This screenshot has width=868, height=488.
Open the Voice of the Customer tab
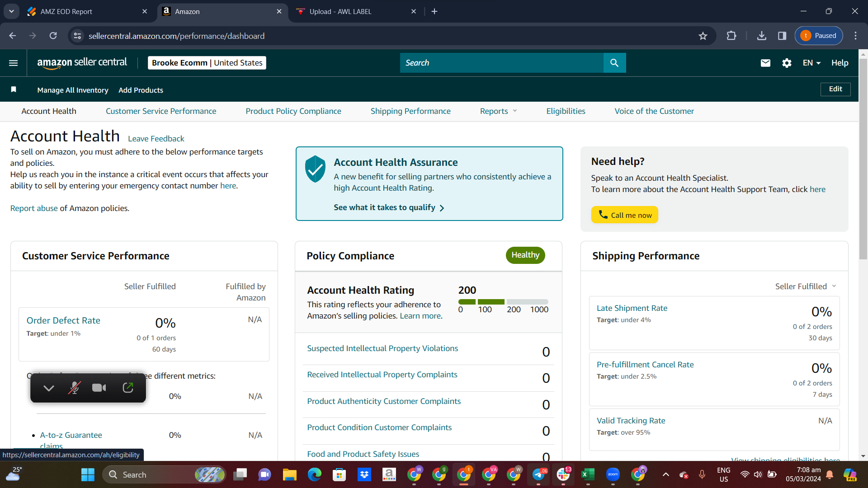(654, 111)
